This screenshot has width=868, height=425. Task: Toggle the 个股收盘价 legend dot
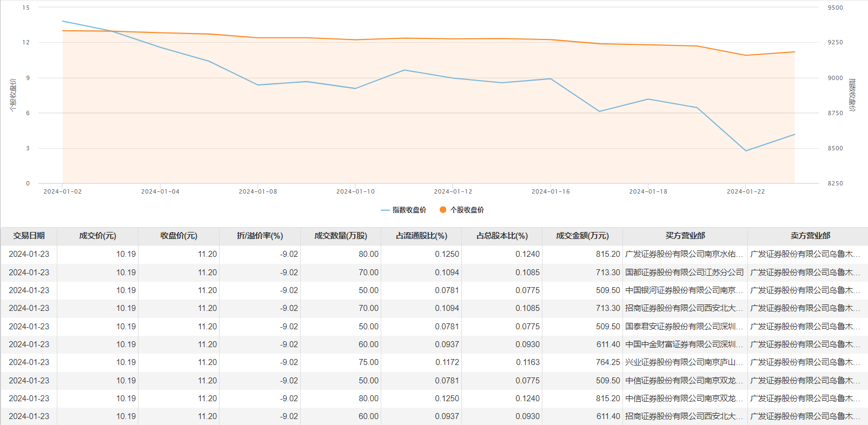[x=461, y=210]
